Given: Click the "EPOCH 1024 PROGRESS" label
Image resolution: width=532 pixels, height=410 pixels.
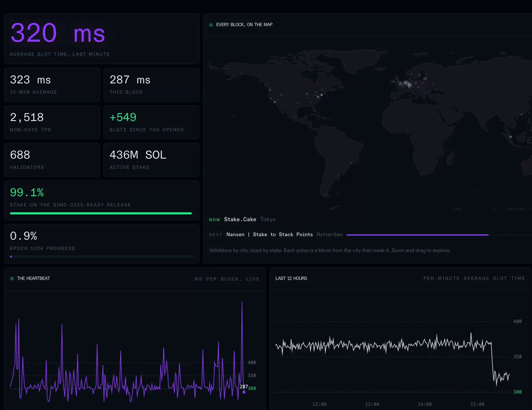Looking at the screenshot, I should [42, 248].
